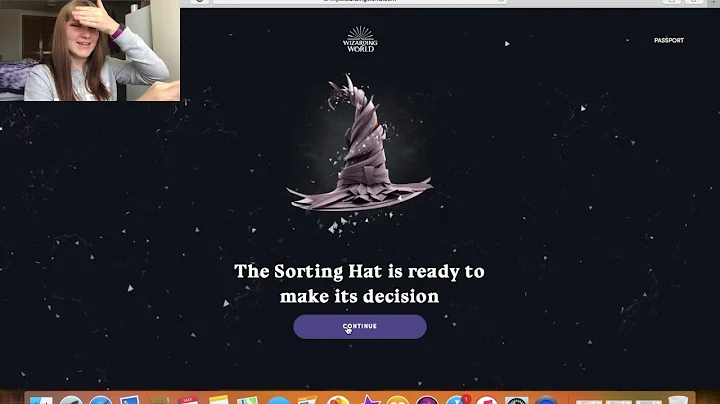Click the purple CONTINUE button

coord(360,326)
